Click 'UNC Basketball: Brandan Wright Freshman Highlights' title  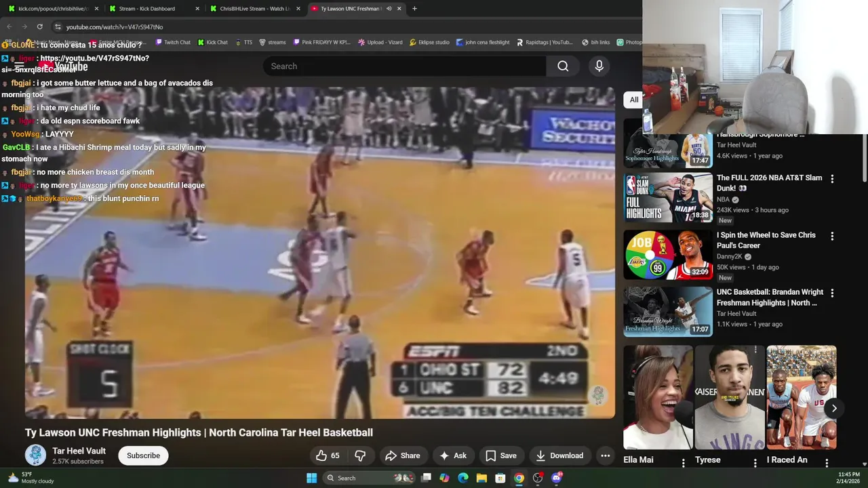point(770,297)
